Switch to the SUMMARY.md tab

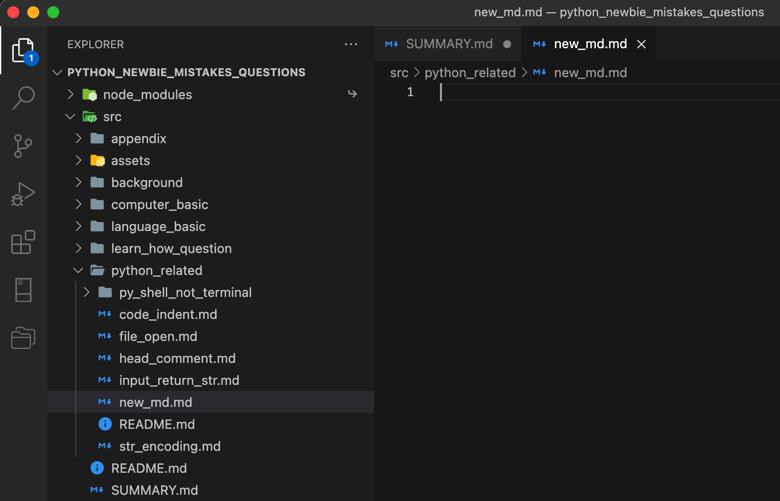(448, 44)
